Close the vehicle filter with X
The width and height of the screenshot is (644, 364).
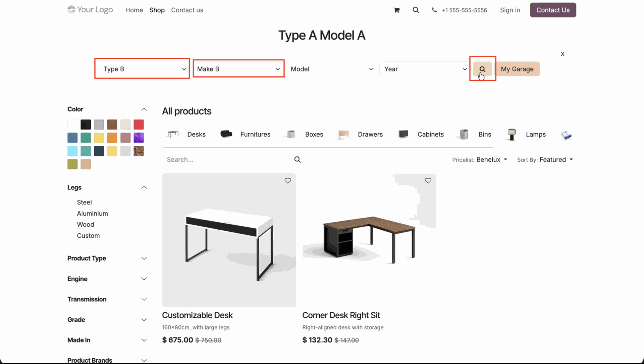pyautogui.click(x=562, y=54)
